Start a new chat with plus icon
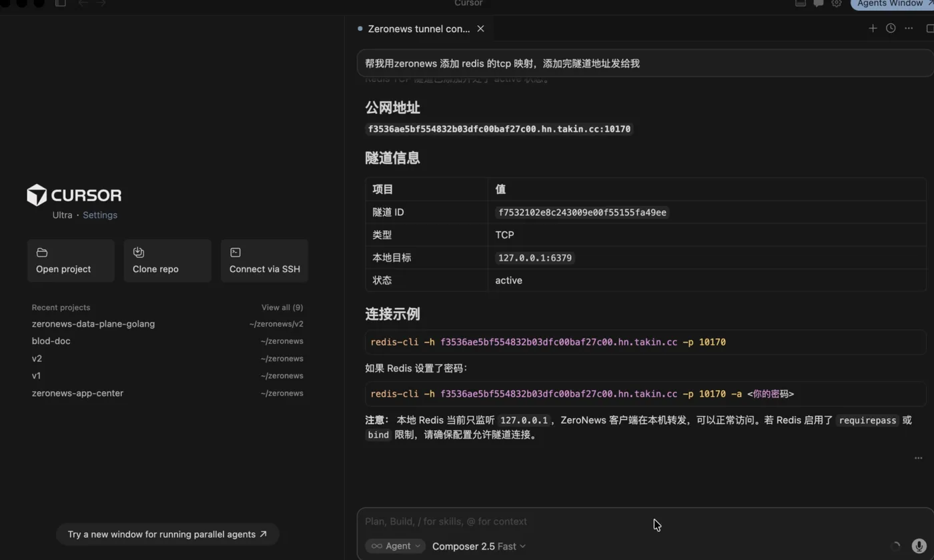This screenshot has height=560, width=934. pos(873,28)
